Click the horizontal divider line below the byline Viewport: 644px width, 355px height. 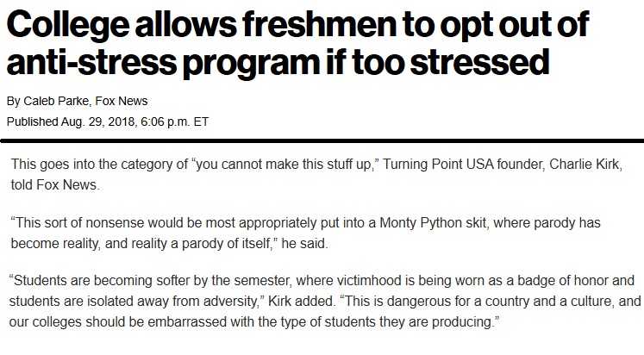(322, 139)
